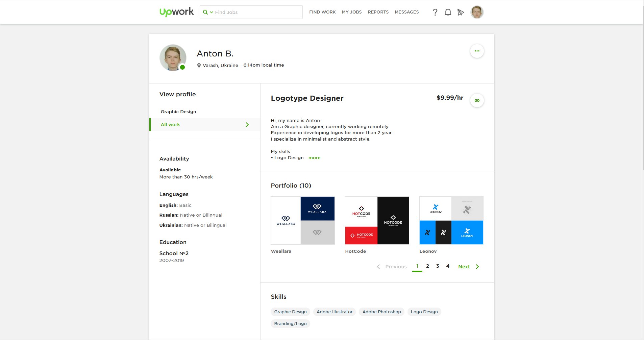Click the HotCode project title
This screenshot has height=340, width=644.
coord(355,251)
